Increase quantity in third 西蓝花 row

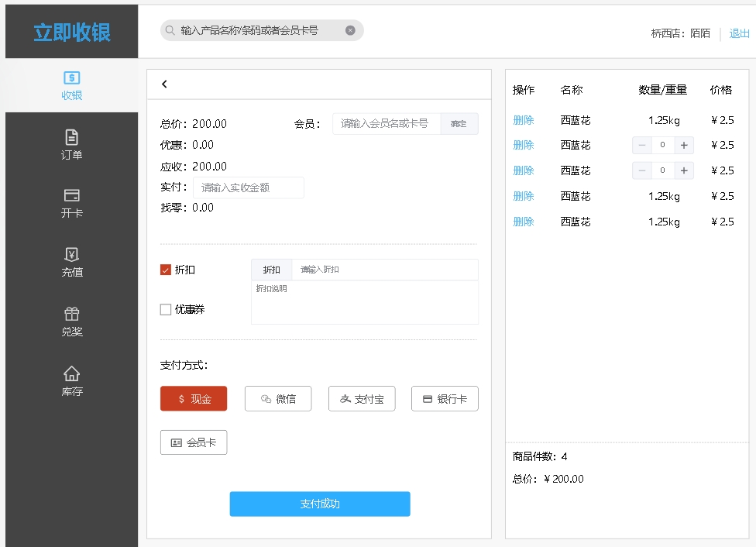pos(684,170)
